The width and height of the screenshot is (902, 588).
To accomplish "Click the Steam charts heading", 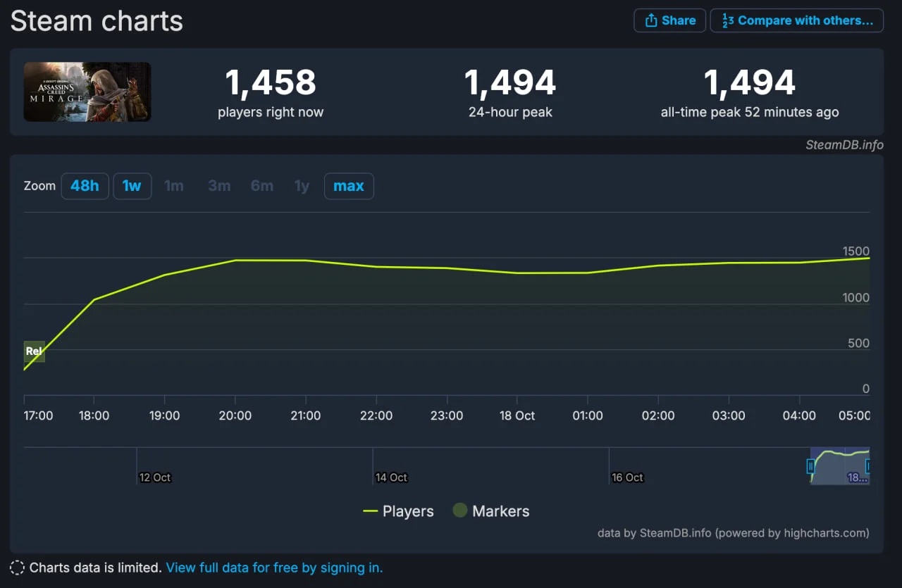I will (97, 20).
